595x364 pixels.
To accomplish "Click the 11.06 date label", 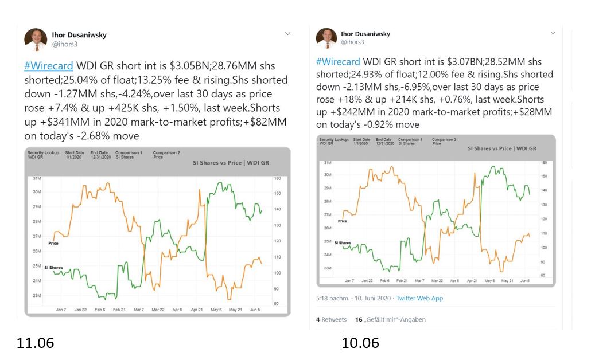I will [35, 343].
